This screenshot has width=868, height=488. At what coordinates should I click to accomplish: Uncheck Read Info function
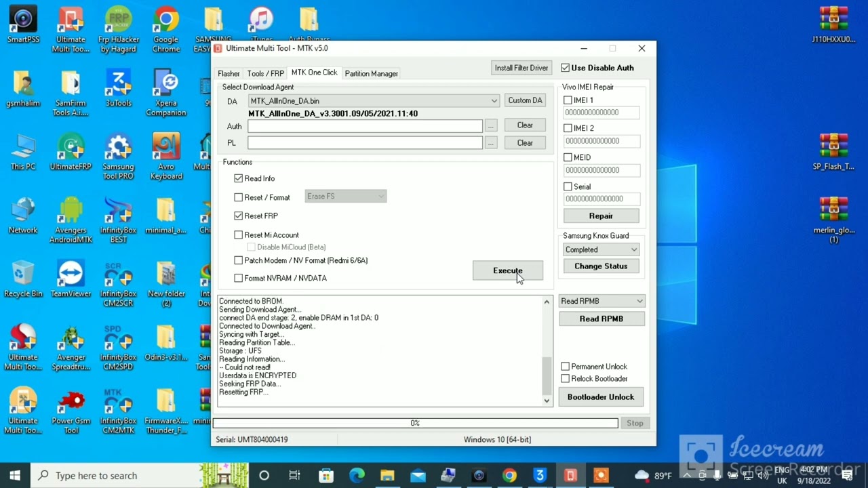coord(238,178)
